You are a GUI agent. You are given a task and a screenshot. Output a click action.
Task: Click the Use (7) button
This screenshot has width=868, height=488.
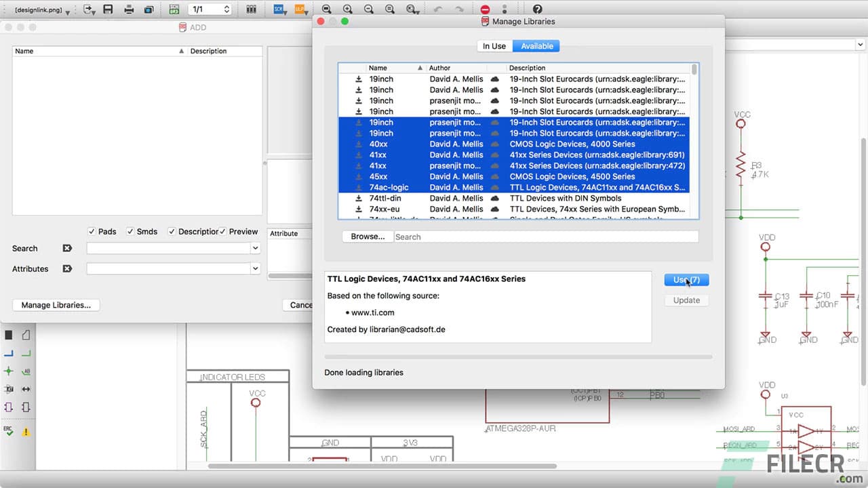(686, 280)
